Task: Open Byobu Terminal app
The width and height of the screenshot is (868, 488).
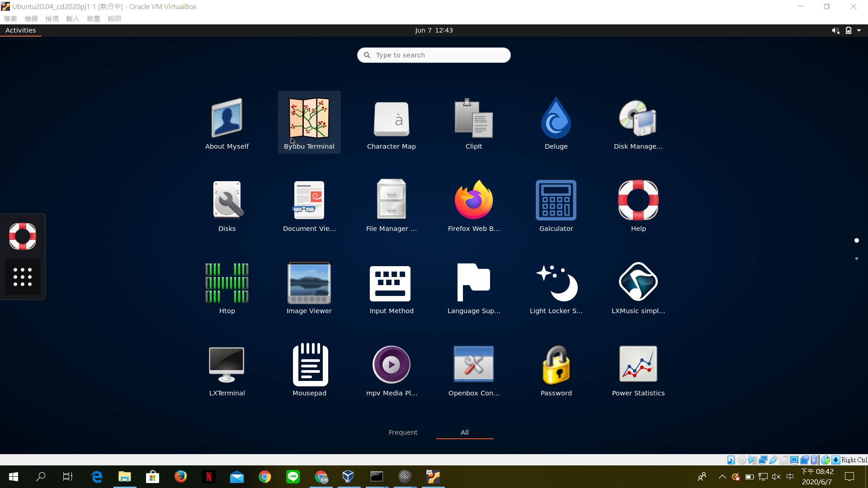Action: click(x=309, y=122)
